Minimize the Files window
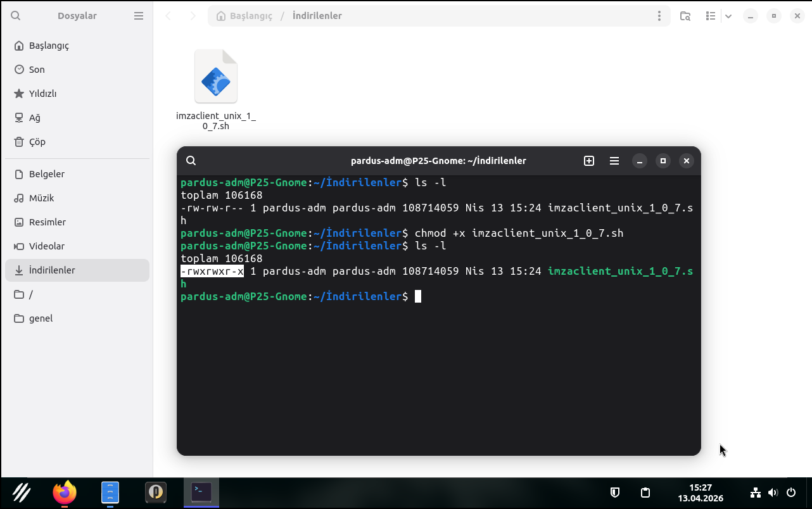The image size is (812, 509). (x=751, y=16)
